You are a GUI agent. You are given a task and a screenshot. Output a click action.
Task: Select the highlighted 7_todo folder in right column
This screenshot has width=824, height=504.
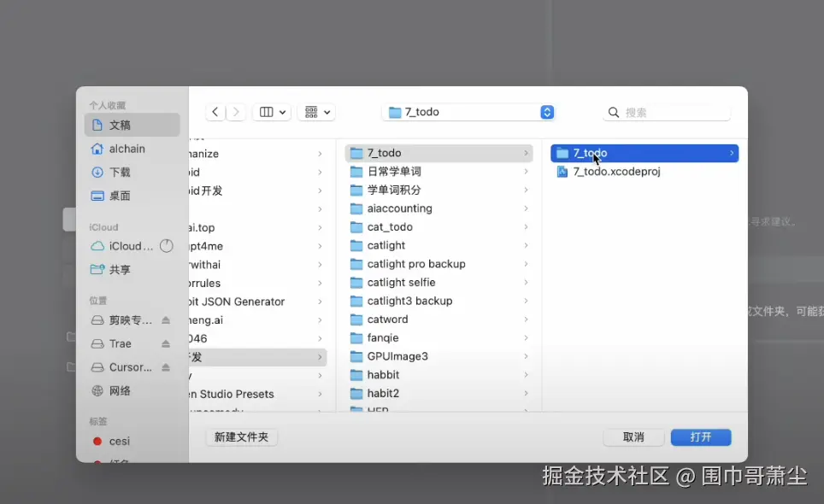click(x=644, y=153)
